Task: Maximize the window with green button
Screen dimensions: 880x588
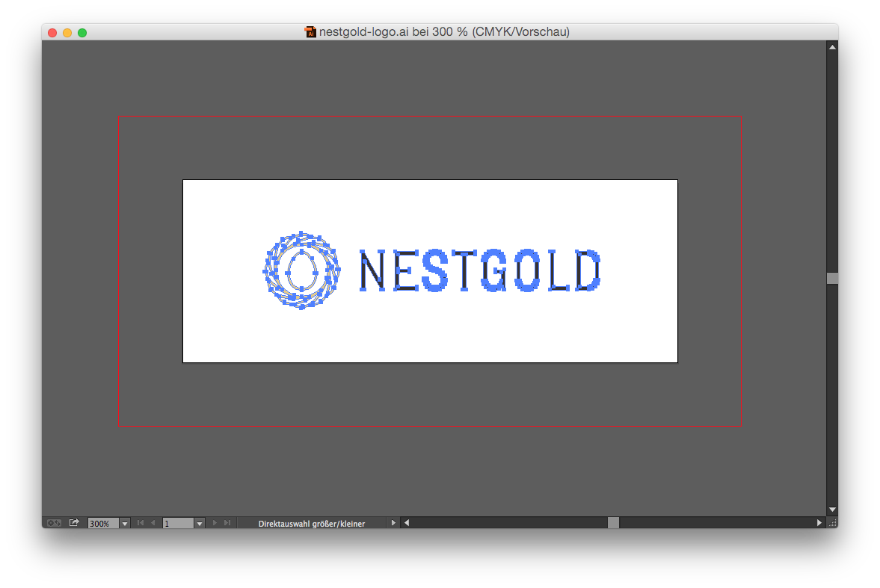Action: (x=82, y=33)
